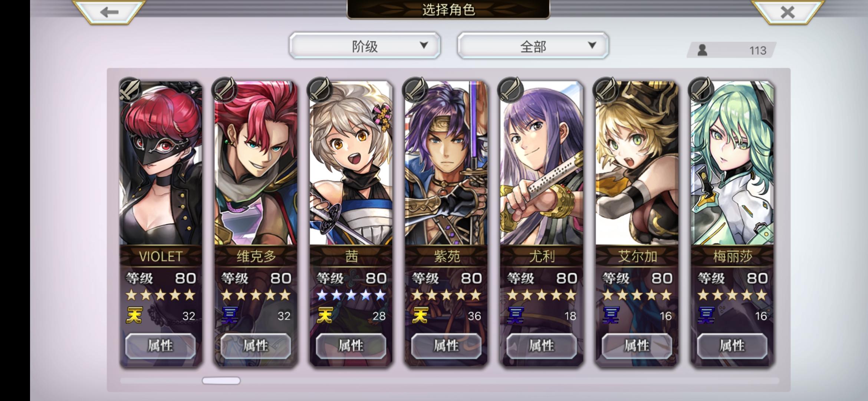Click the sword icon on 紫苑's card
868x401 pixels.
click(415, 89)
